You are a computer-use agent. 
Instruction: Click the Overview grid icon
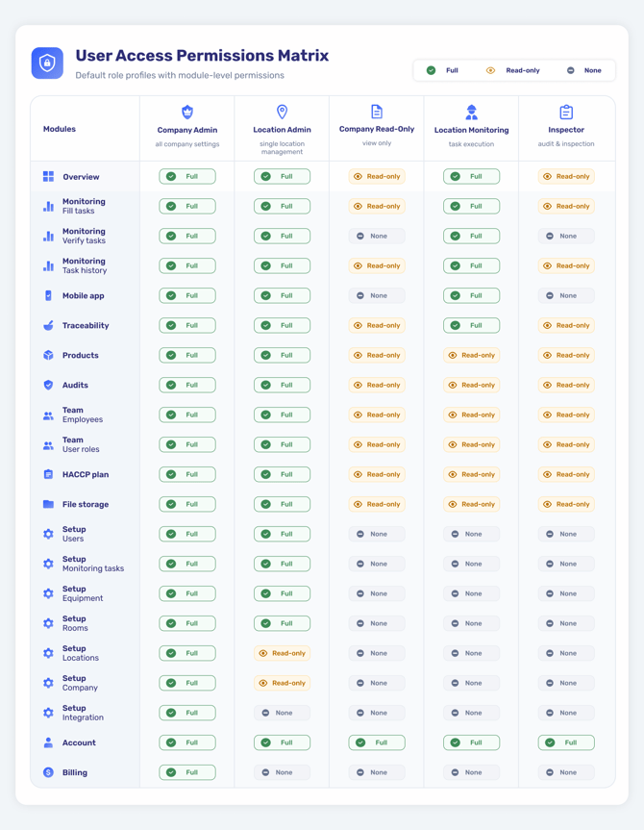pyautogui.click(x=48, y=176)
